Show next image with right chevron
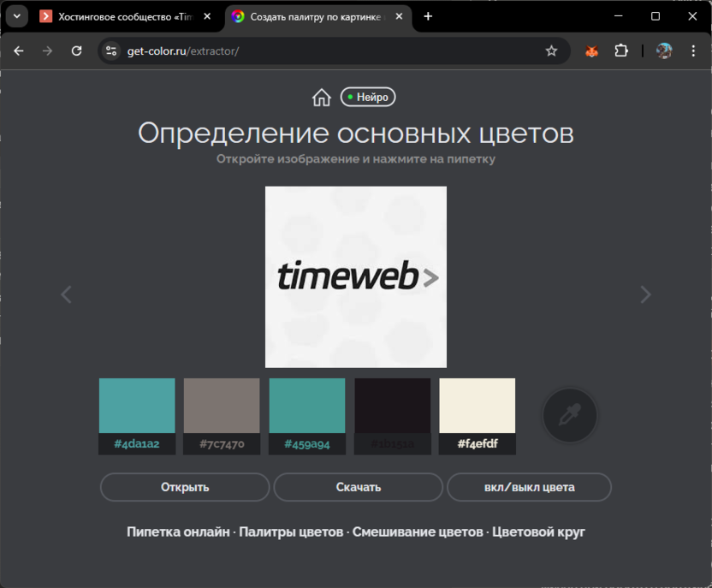This screenshot has width=712, height=588. 645,294
